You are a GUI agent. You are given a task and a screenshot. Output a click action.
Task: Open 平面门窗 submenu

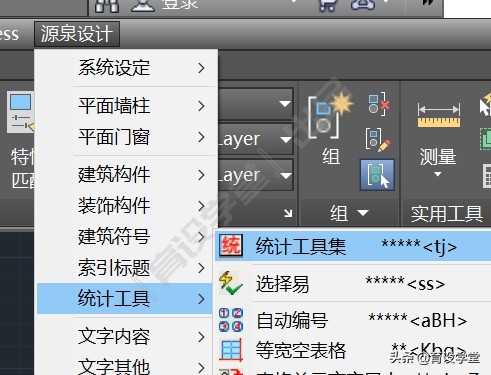point(126,137)
